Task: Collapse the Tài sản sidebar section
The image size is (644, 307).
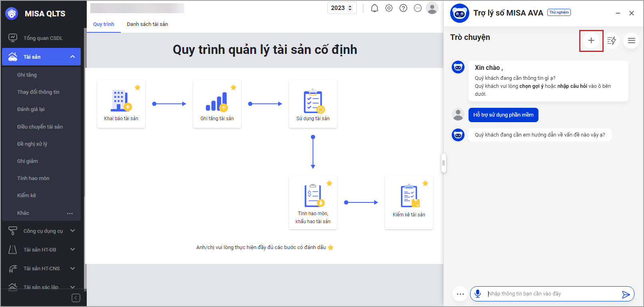Action: click(72, 57)
